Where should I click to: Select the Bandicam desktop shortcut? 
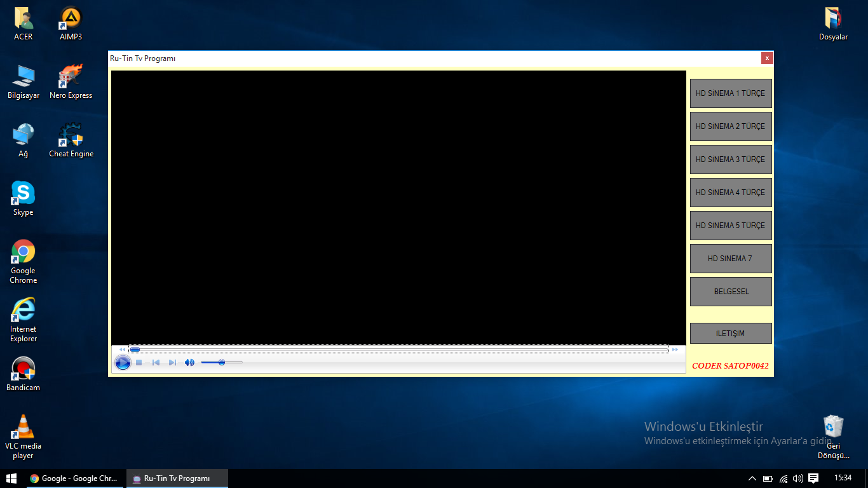(24, 375)
